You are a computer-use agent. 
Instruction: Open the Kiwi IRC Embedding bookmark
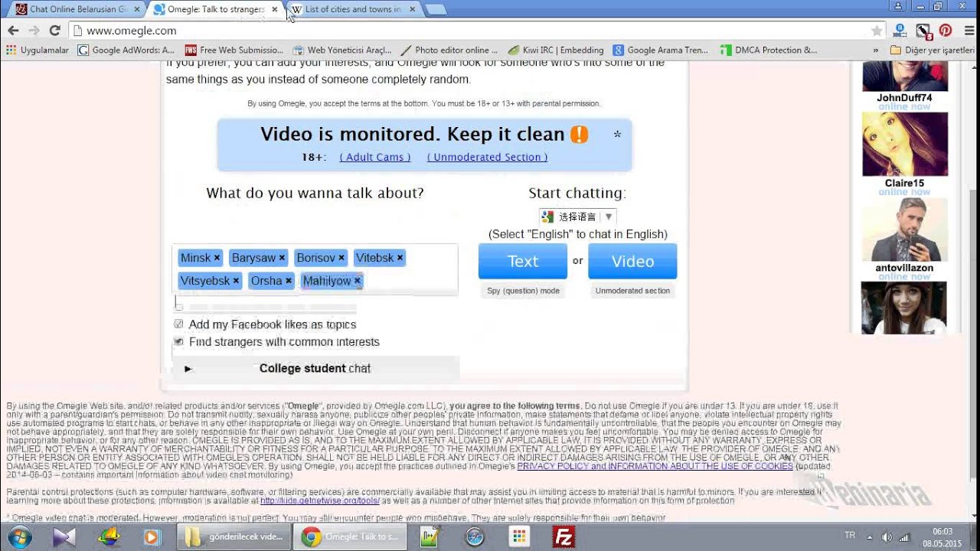[x=556, y=51]
